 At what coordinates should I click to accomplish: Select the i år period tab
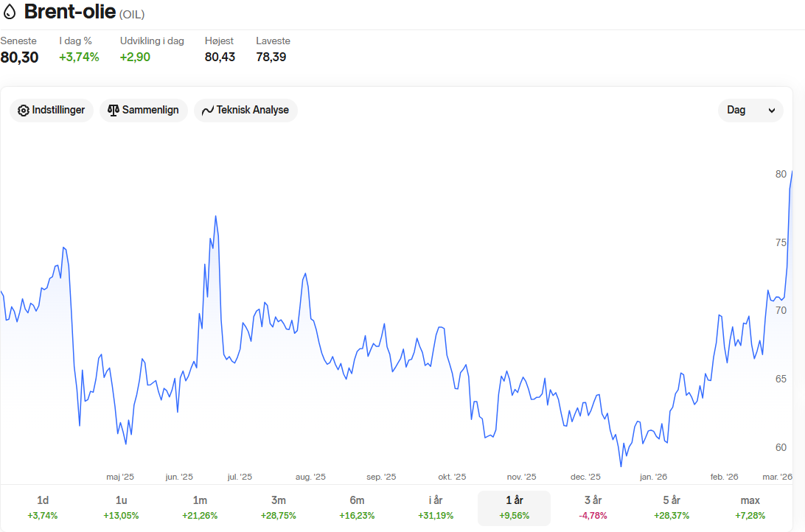pyautogui.click(x=436, y=508)
